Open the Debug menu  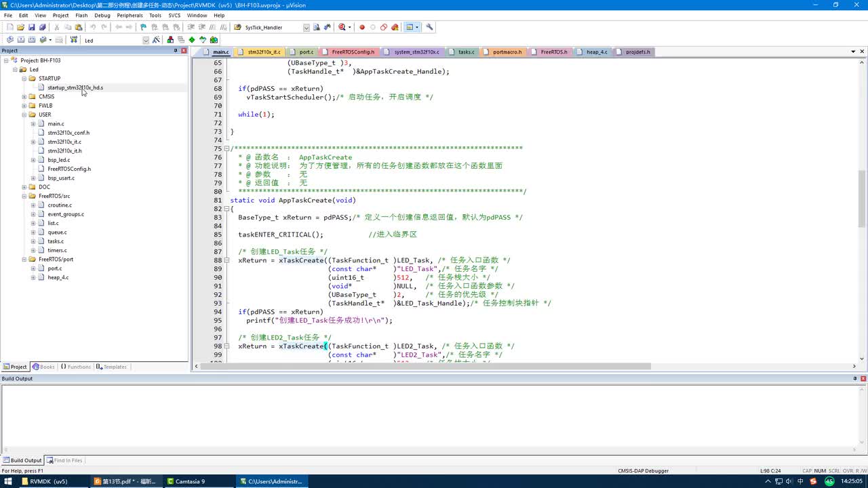pyautogui.click(x=102, y=15)
